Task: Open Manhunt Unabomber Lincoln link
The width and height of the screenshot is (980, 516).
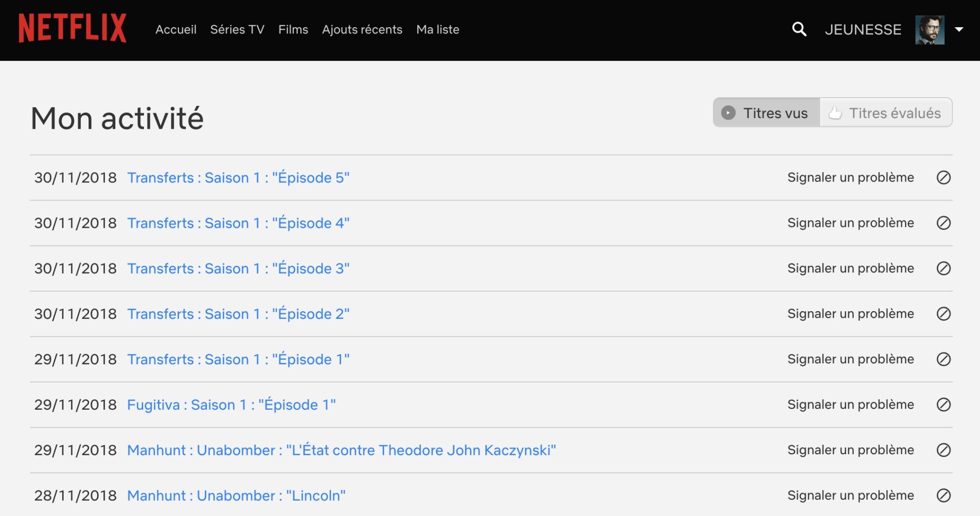Action: tap(236, 495)
